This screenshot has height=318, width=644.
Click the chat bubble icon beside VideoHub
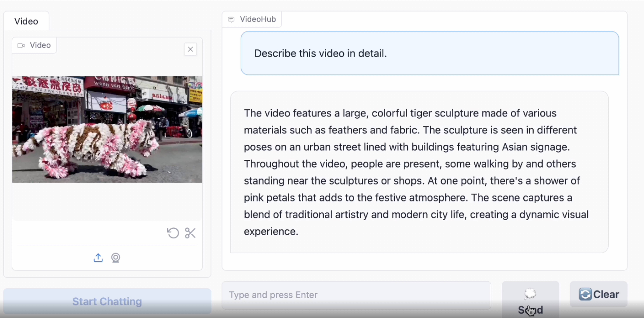click(x=231, y=19)
